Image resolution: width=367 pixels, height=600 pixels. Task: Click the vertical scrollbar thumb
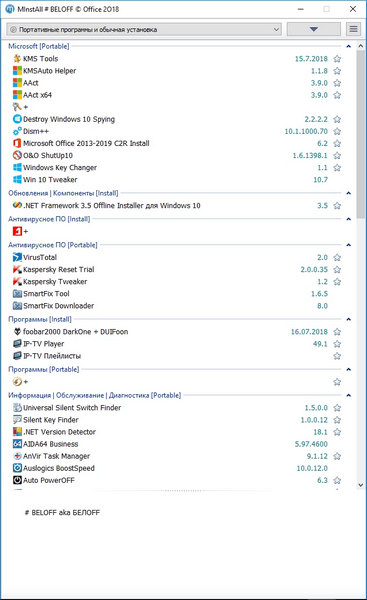[x=360, y=134]
